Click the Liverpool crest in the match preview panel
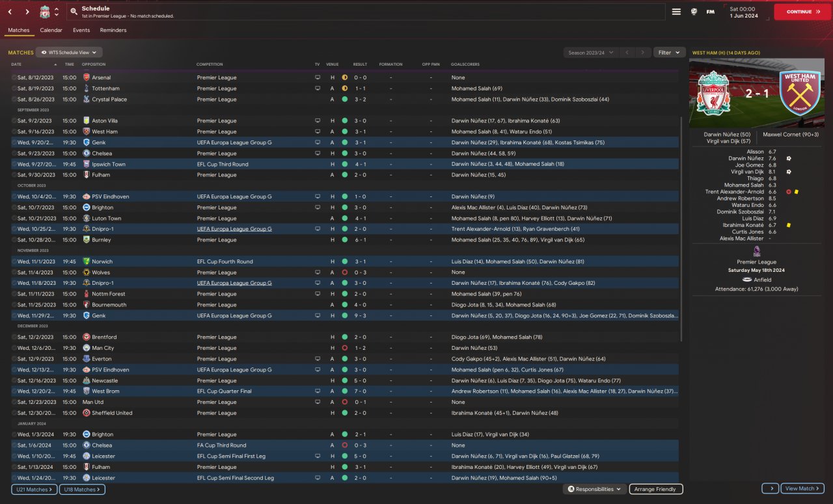 [x=714, y=93]
